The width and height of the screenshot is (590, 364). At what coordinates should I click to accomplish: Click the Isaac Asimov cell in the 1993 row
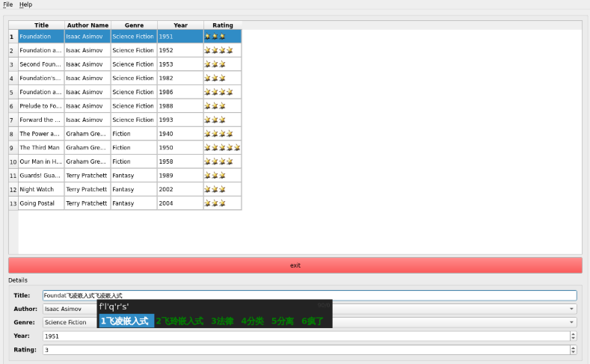87,120
